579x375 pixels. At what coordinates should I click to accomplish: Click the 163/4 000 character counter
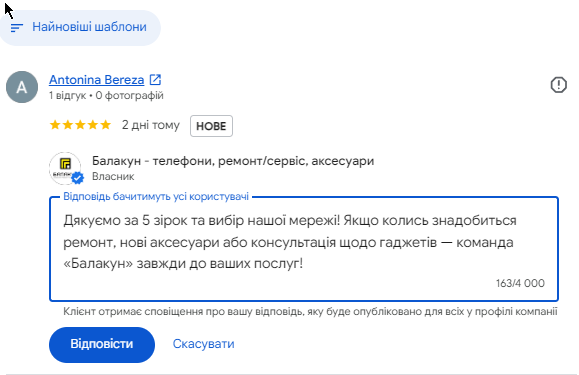point(520,283)
